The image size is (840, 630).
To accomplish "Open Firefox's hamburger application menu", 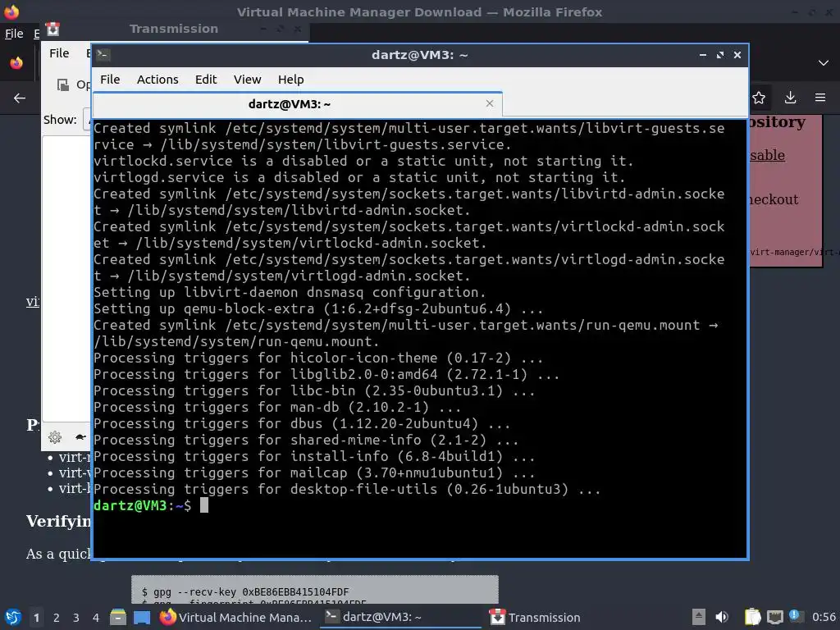I will pyautogui.click(x=820, y=98).
